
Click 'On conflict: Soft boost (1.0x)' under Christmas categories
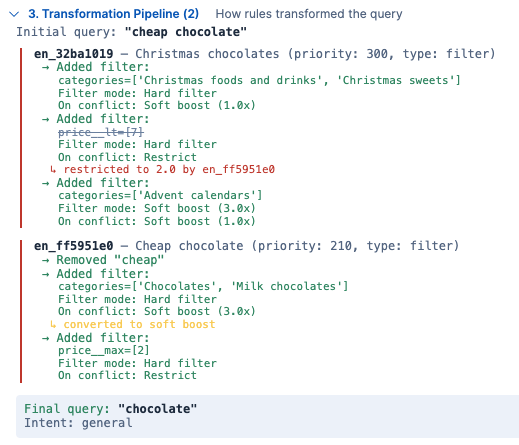click(157, 105)
